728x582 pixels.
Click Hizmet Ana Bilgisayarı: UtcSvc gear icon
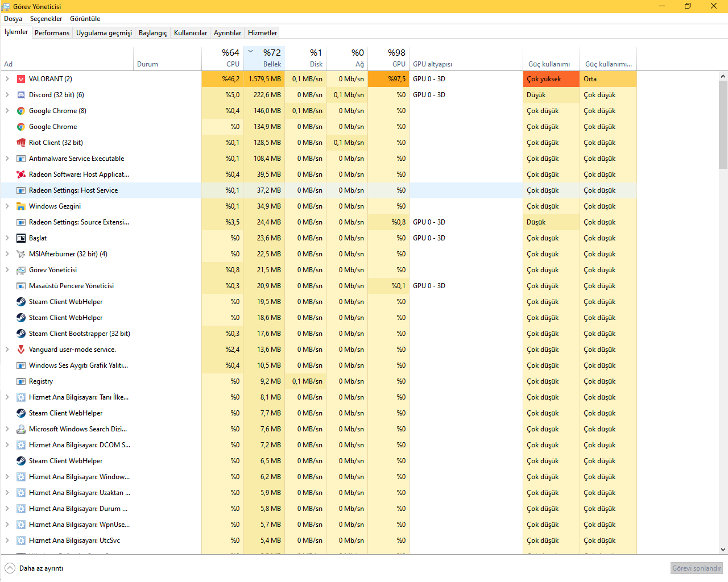pyautogui.click(x=21, y=541)
